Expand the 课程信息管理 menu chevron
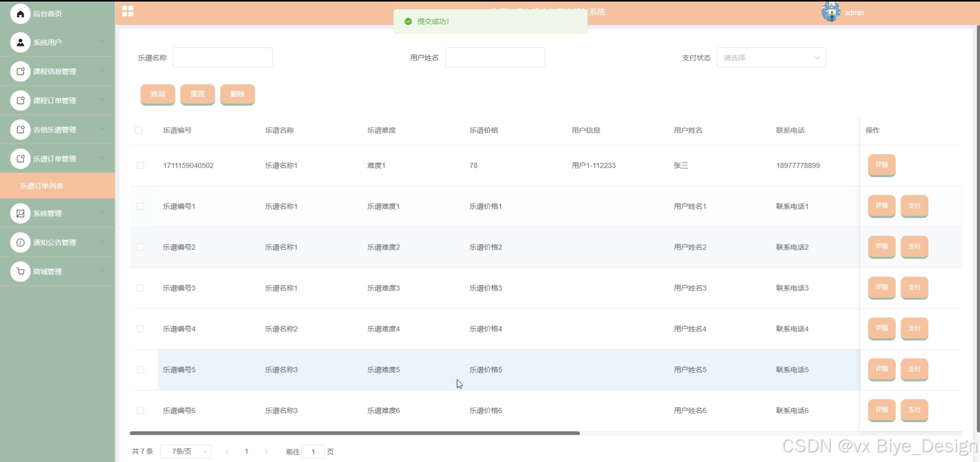The width and height of the screenshot is (980, 462). (102, 70)
